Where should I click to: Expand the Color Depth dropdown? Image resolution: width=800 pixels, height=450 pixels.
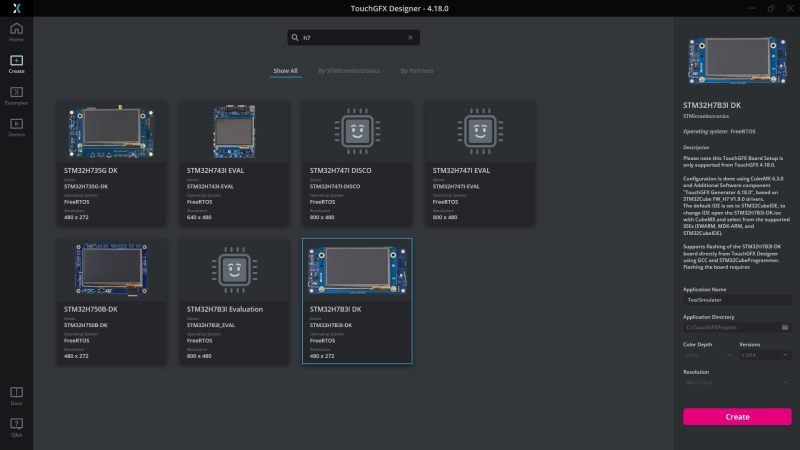(x=708, y=355)
